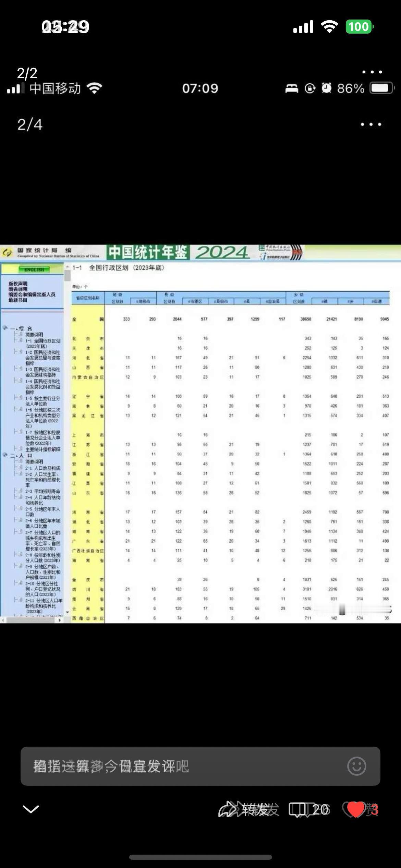Viewport: 401px width, 868px height.
Task: Open the 编委会和编辑出版人员 link
Action: (x=32, y=294)
